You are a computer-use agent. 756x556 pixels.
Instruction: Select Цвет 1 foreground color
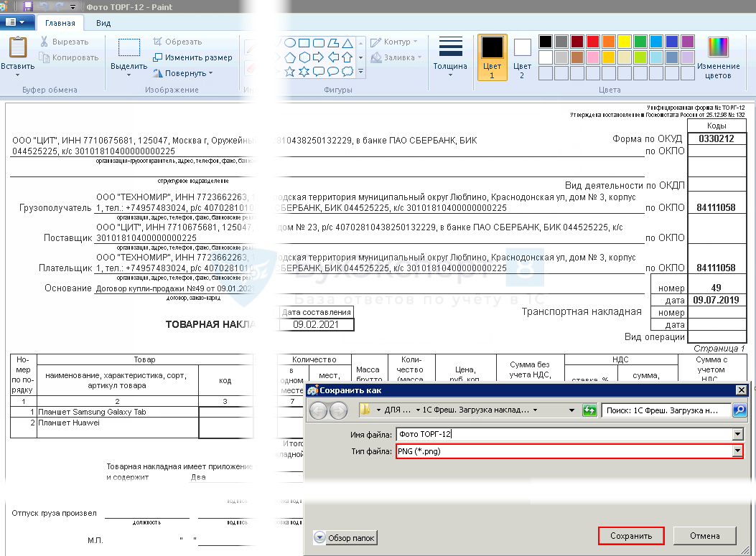[x=493, y=57]
